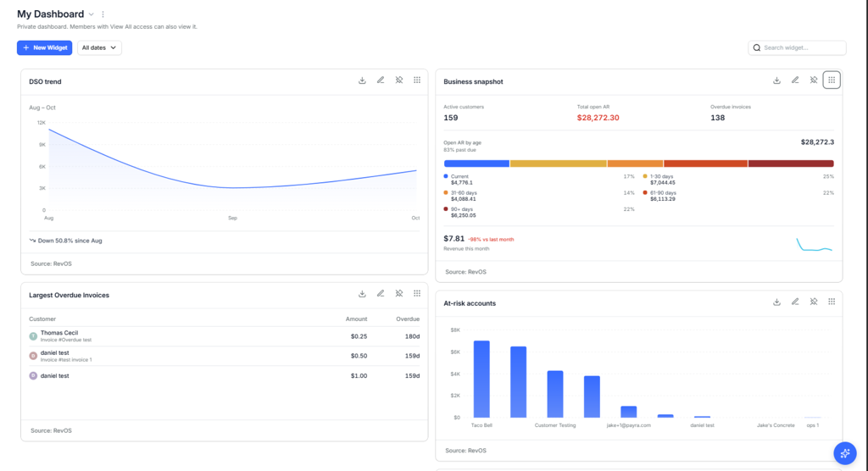Focus the Search widget field
The image size is (868, 471).
coord(797,48)
